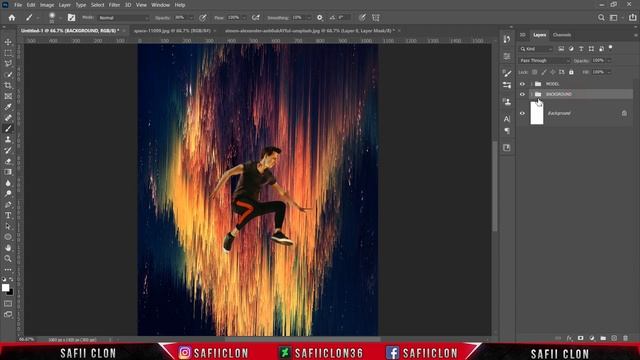Select the Clone Stamp tool
640x360 pixels.
(x=8, y=140)
